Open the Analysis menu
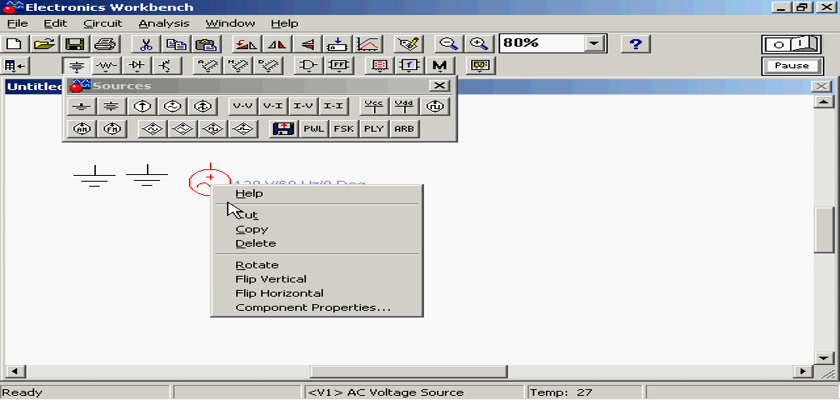840x400 pixels. point(163,24)
